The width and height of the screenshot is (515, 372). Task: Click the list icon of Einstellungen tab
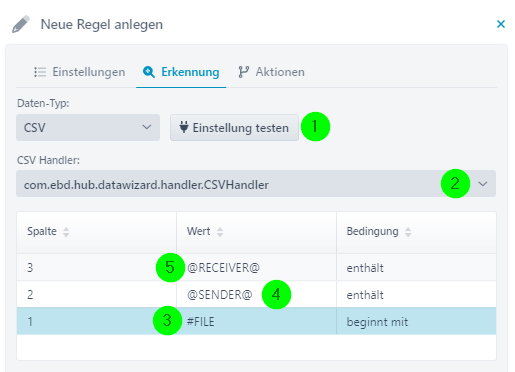point(40,72)
